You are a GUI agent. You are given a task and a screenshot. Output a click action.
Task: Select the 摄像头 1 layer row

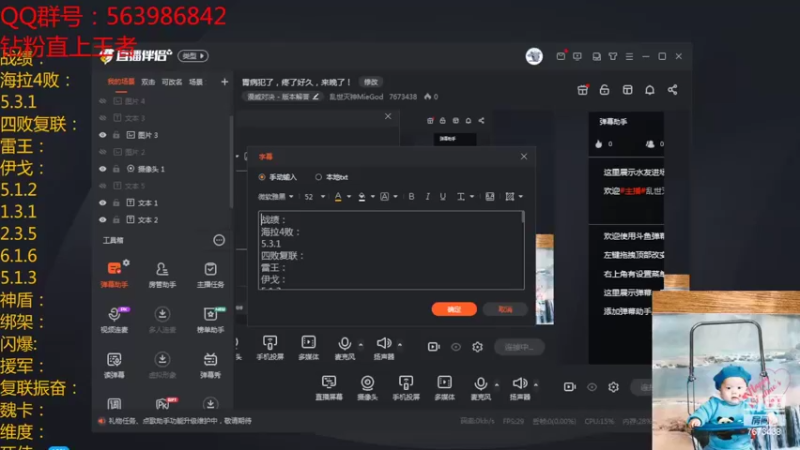pos(163,169)
